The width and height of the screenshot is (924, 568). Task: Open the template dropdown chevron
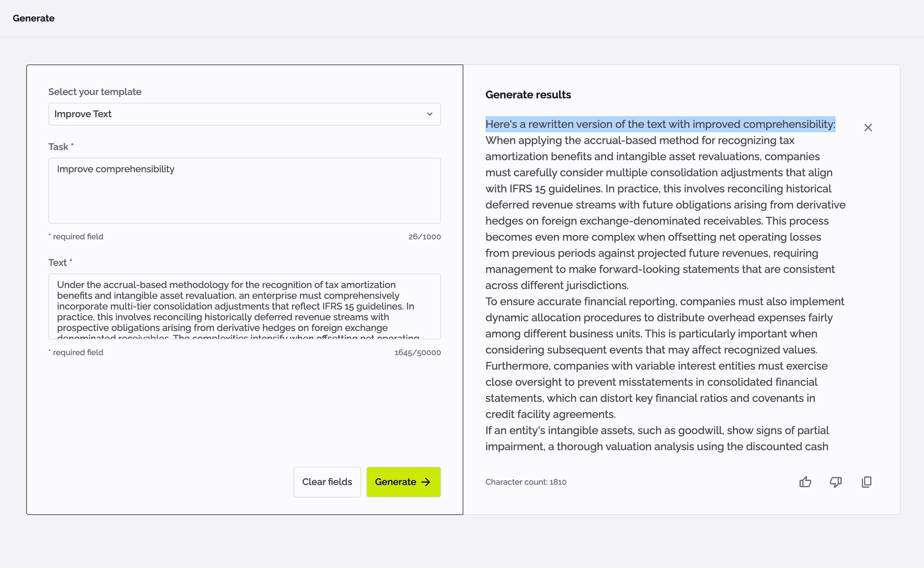pos(430,114)
